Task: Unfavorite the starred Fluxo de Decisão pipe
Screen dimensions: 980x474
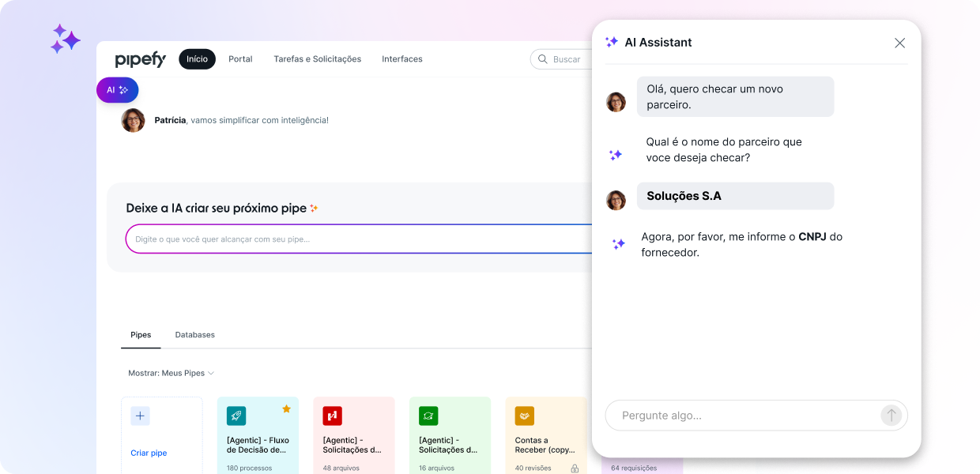Action: (286, 408)
